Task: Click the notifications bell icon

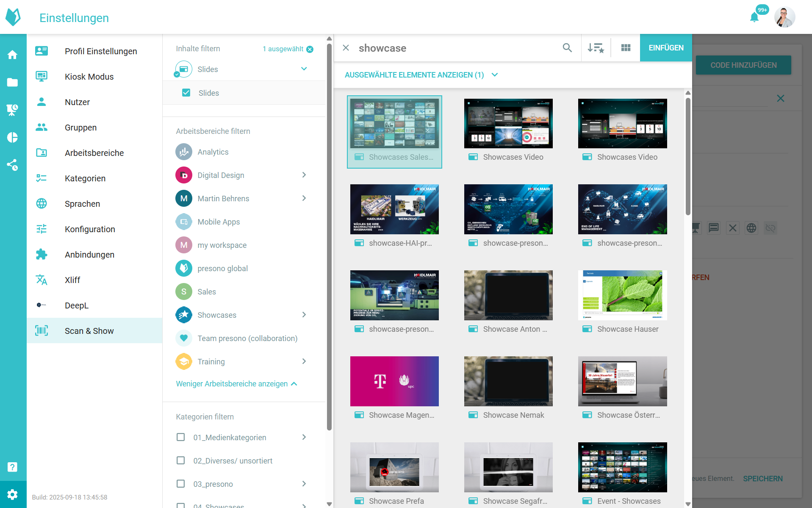Action: (x=754, y=17)
